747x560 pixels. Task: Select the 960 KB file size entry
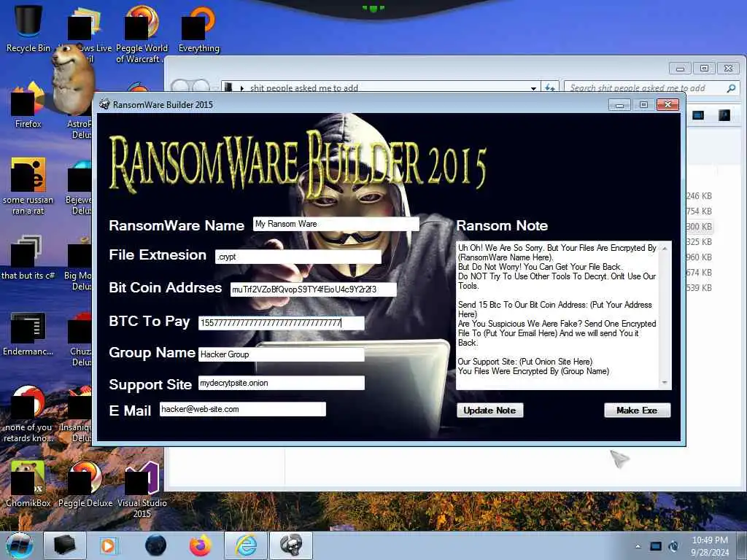(x=699, y=257)
